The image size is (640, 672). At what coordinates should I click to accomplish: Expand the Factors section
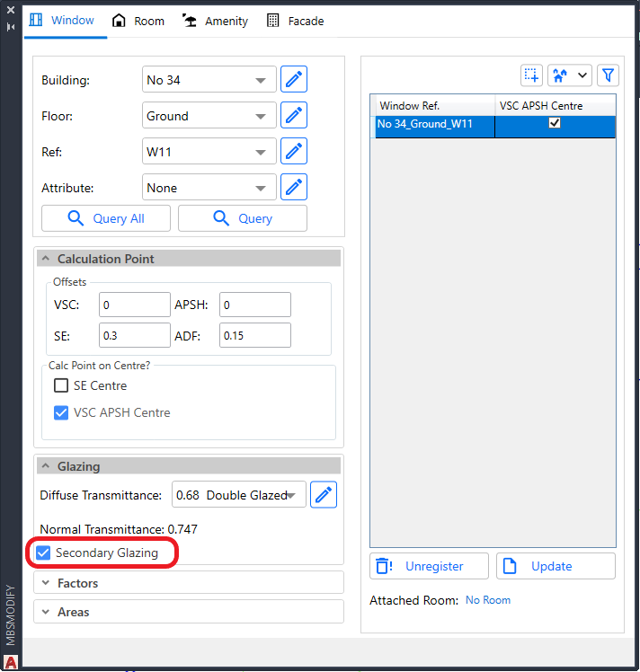tap(189, 583)
